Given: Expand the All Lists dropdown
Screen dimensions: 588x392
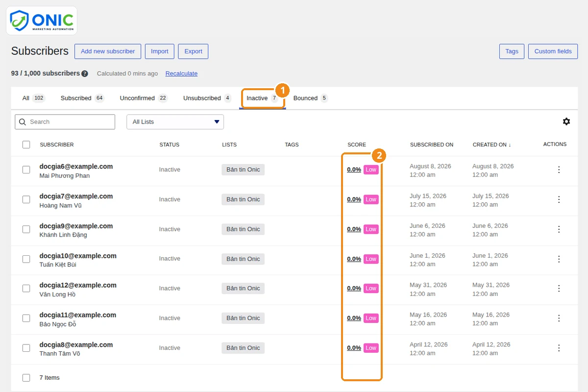Looking at the screenshot, I should (x=175, y=122).
